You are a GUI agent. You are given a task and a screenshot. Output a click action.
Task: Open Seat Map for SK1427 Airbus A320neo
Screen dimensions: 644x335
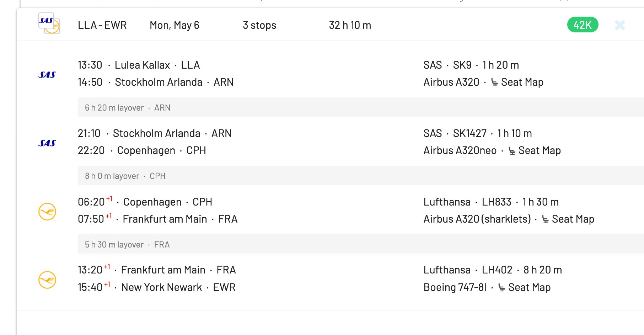point(539,150)
